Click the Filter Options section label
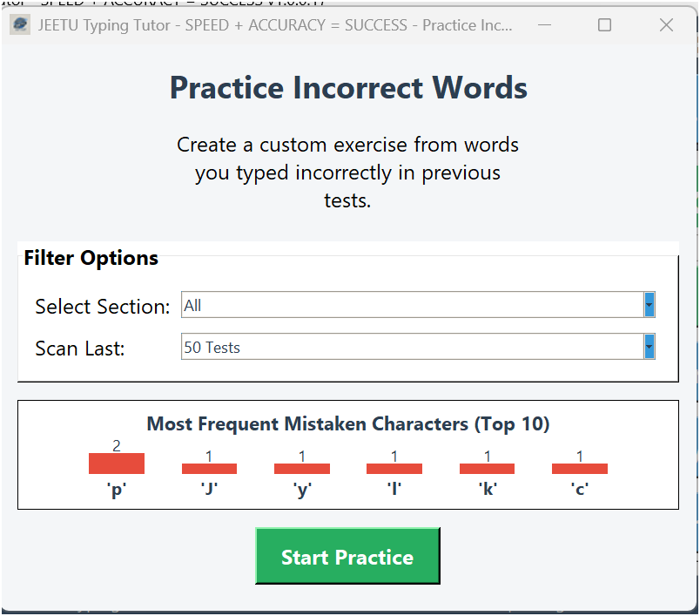This screenshot has width=700, height=616. [x=91, y=258]
